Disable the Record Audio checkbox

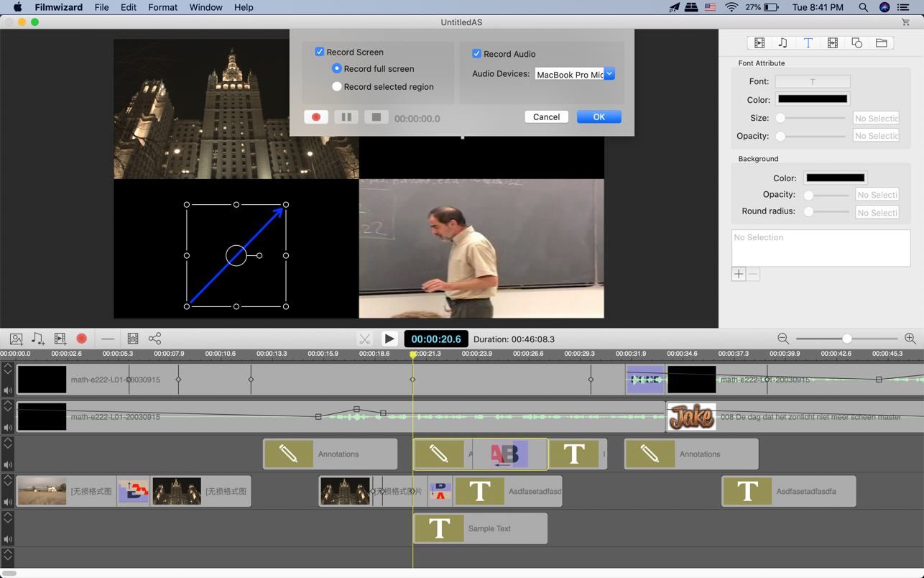pos(476,54)
